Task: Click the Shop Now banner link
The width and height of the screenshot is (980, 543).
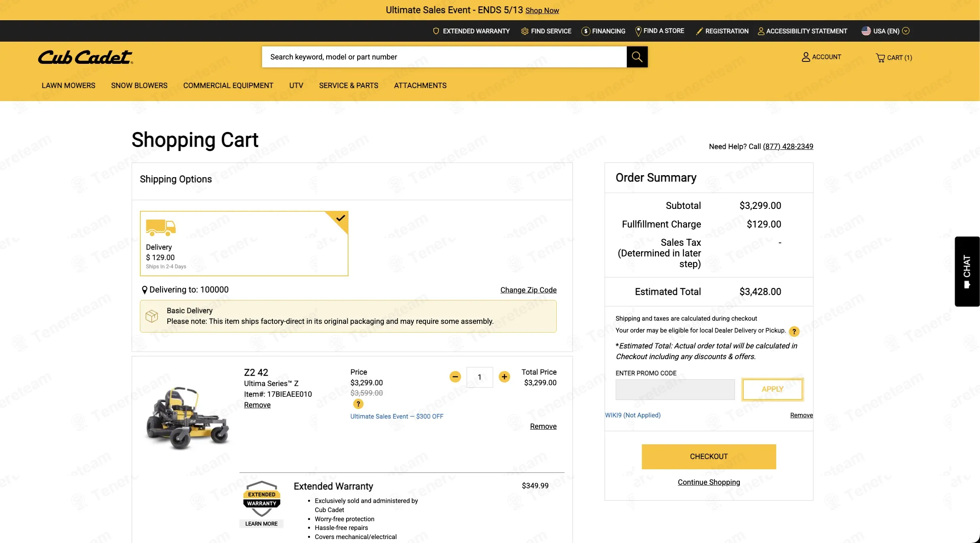Action: [542, 11]
